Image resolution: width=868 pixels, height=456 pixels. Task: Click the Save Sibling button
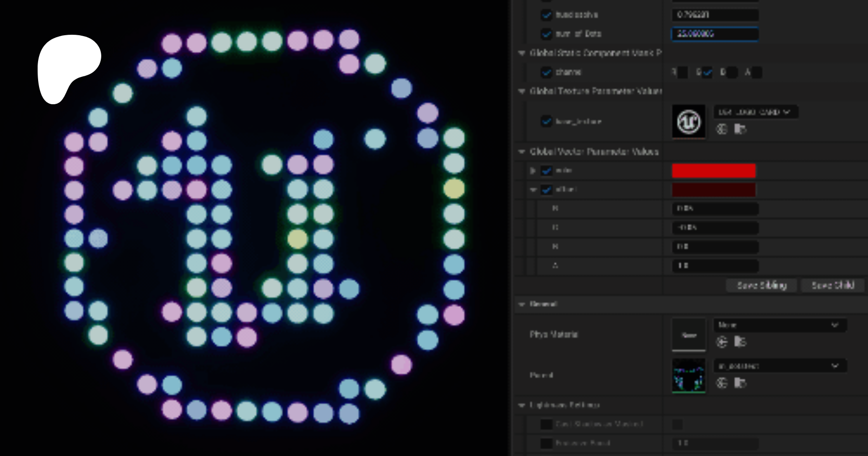click(761, 286)
